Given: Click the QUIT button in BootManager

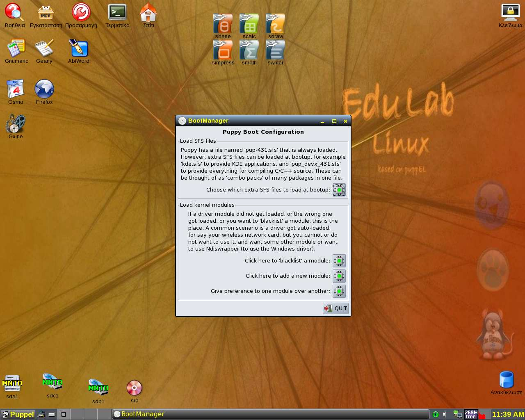Looking at the screenshot, I should (336, 308).
